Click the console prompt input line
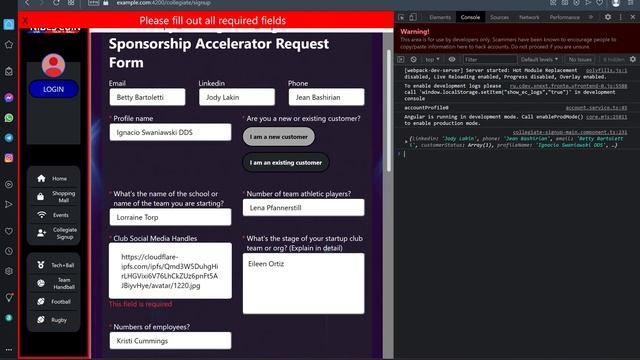 click(x=516, y=154)
